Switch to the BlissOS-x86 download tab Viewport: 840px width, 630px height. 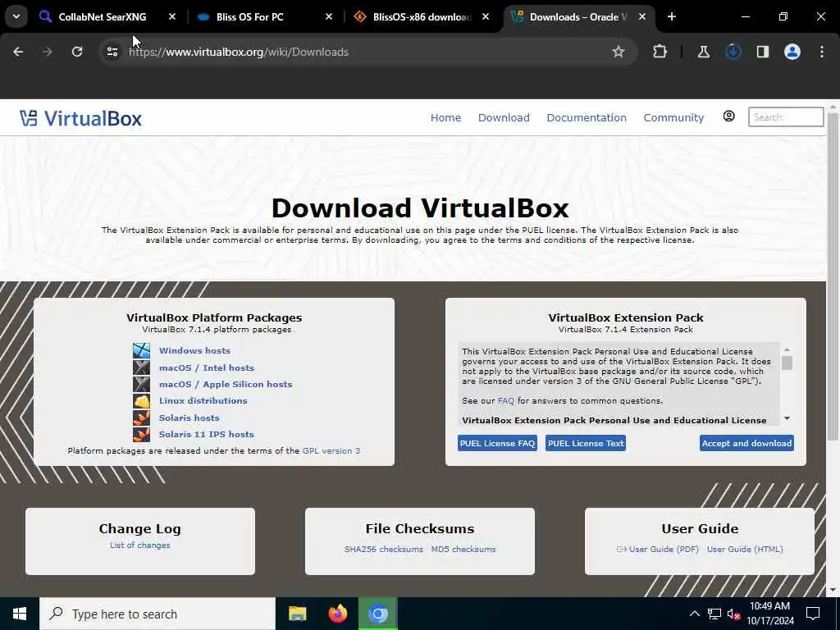pyautogui.click(x=421, y=16)
